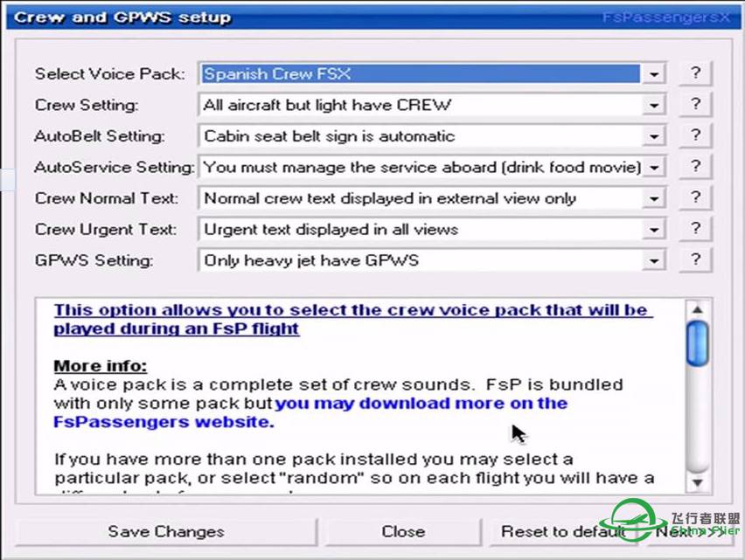This screenshot has width=745, height=560.
Task: Expand the AutoBelt Setting dropdown
Action: point(653,136)
